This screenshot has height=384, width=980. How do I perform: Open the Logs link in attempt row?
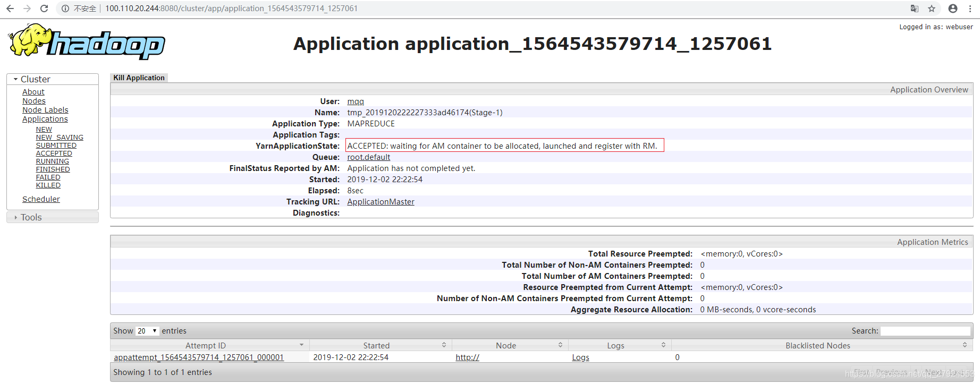(580, 357)
